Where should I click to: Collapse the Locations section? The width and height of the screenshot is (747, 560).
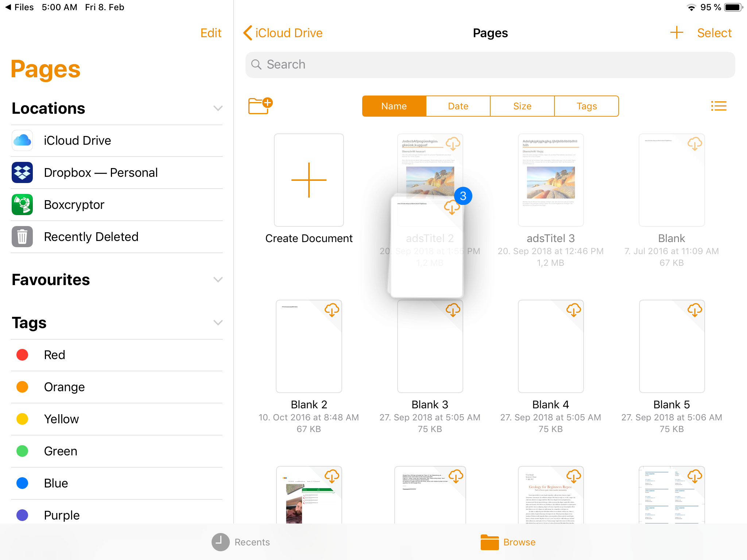tap(218, 108)
